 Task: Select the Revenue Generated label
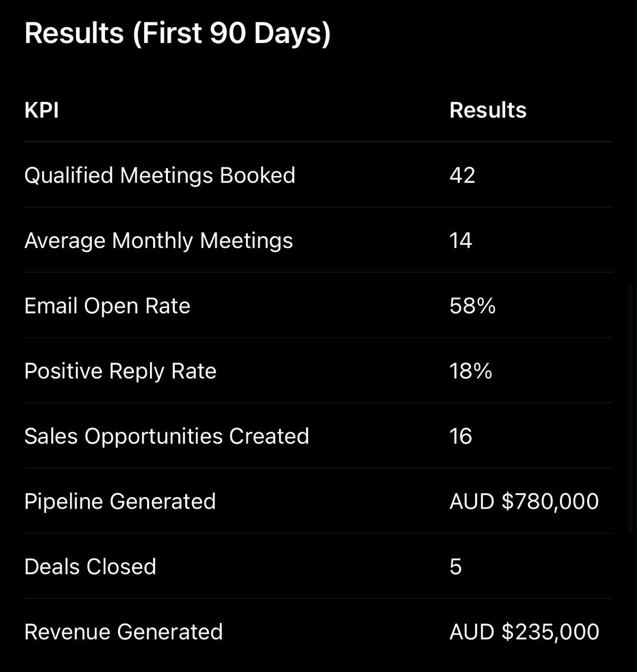coord(123,632)
